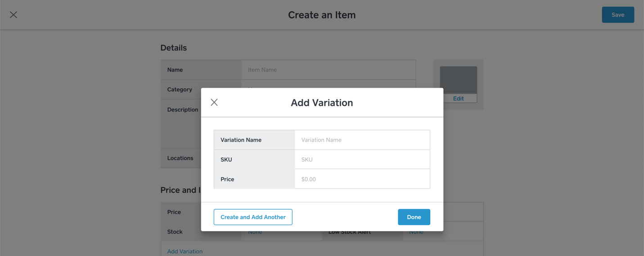Click the Add Variation dialog title
The width and height of the screenshot is (644, 256).
pyautogui.click(x=322, y=103)
